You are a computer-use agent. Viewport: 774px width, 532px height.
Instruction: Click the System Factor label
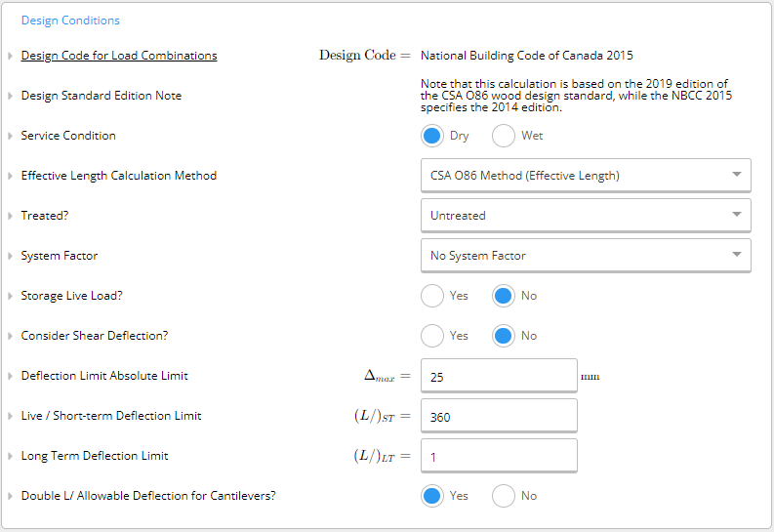60,256
